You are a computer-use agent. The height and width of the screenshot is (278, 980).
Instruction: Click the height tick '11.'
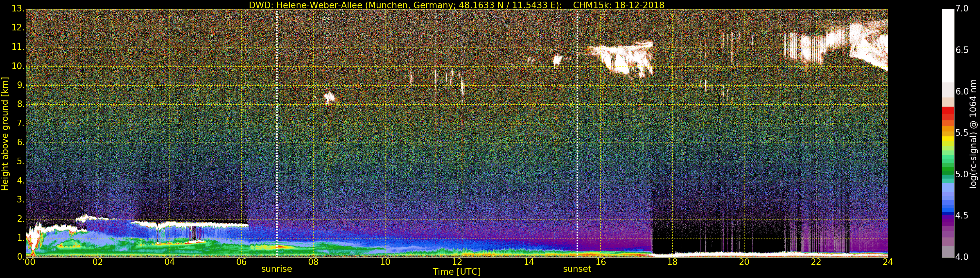tap(18, 47)
